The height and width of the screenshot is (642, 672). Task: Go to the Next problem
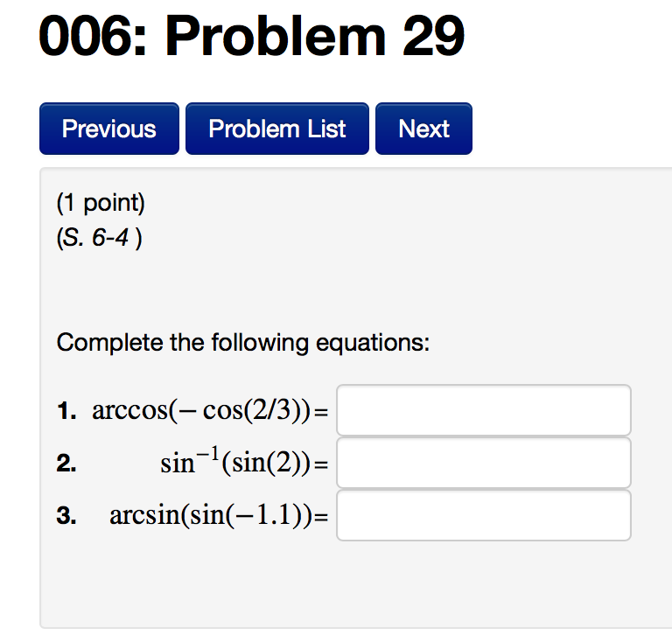423,129
